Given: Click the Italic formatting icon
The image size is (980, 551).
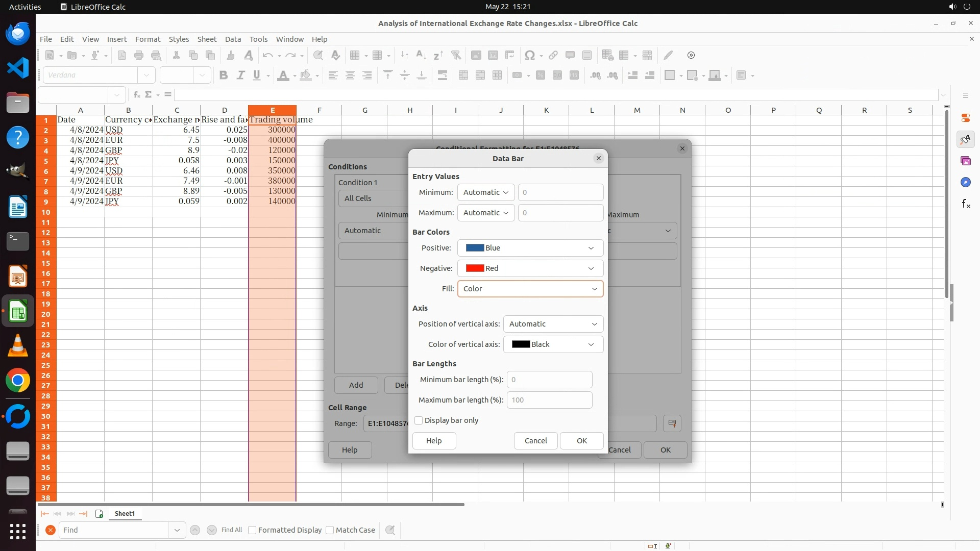Looking at the screenshot, I should [x=240, y=76].
